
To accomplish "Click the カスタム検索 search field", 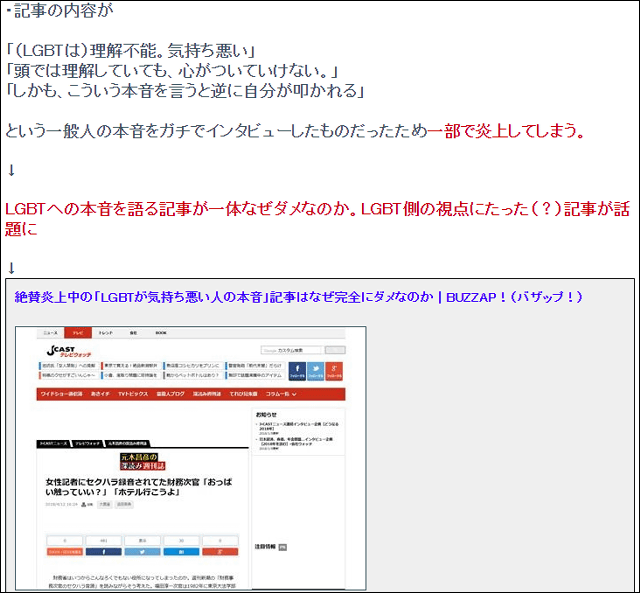I will (x=291, y=350).
